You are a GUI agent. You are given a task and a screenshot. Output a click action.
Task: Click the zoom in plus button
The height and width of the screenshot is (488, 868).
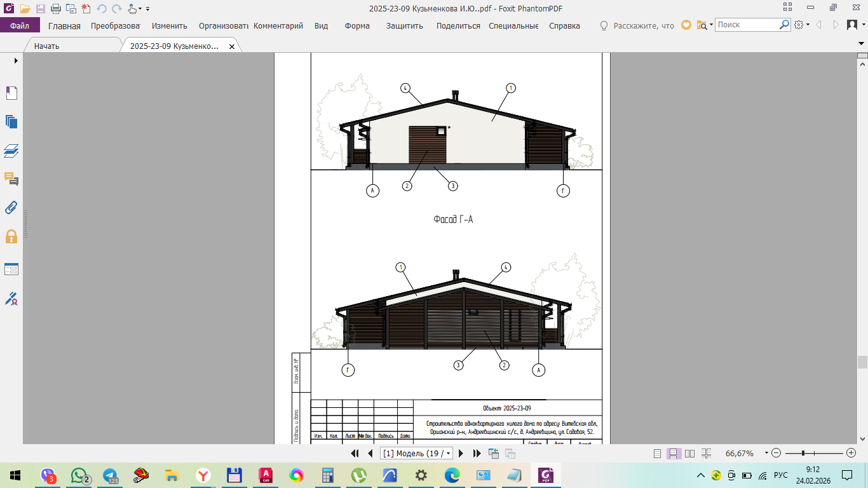click(851, 453)
